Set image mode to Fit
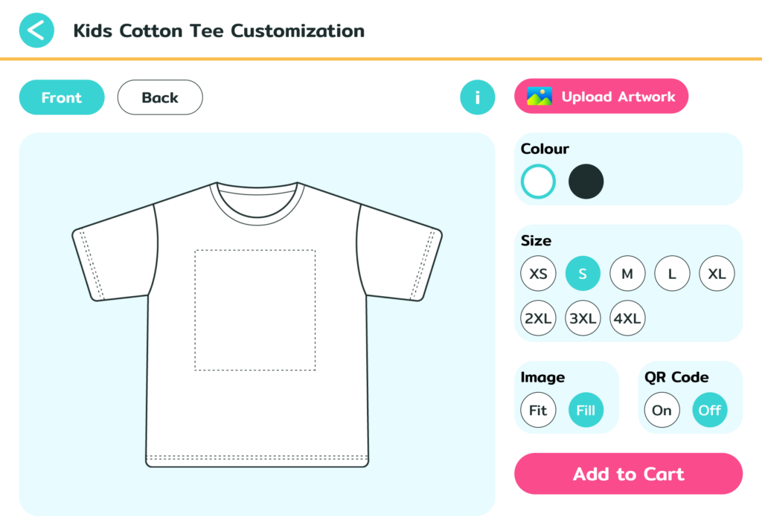 pos(538,410)
